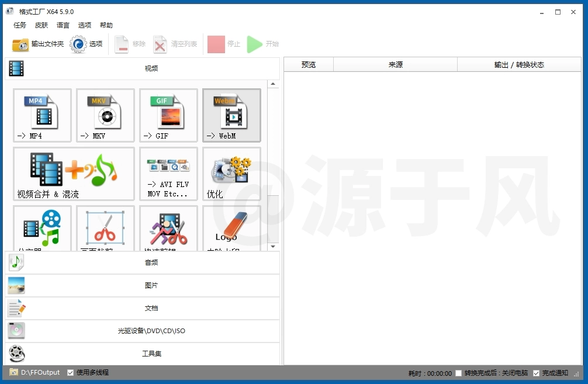Toggle the 使用多线程 checkbox

click(70, 372)
